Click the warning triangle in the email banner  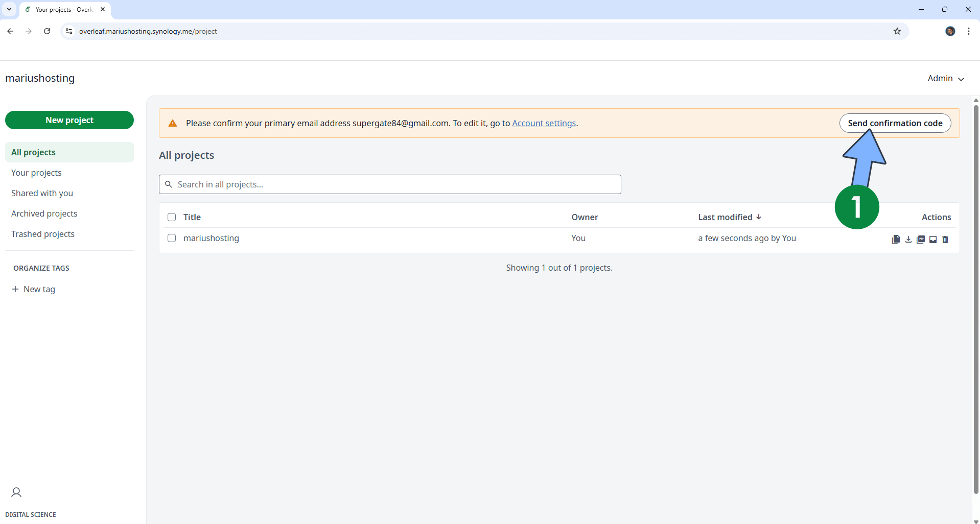173,123
